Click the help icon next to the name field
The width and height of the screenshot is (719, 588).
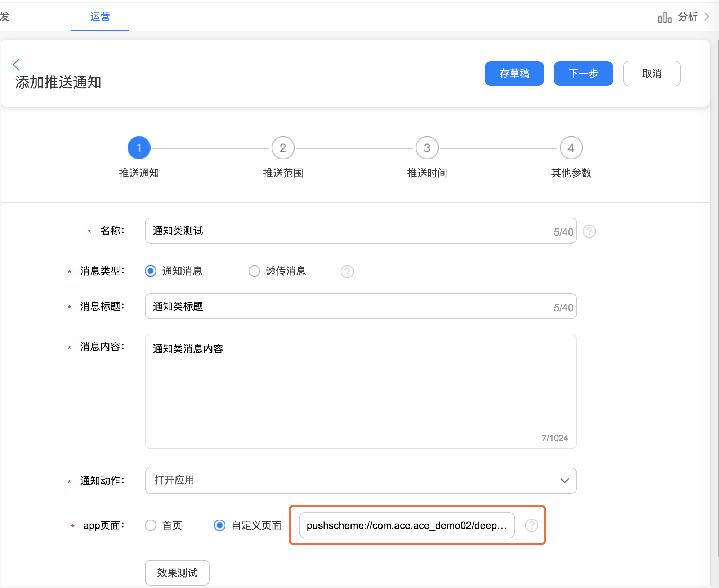[x=589, y=231]
